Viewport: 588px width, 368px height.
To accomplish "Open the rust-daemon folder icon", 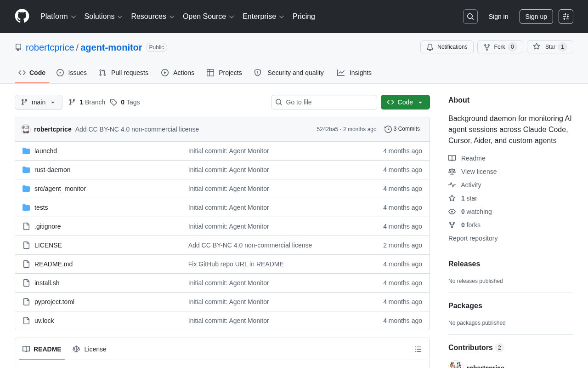I will tap(26, 170).
